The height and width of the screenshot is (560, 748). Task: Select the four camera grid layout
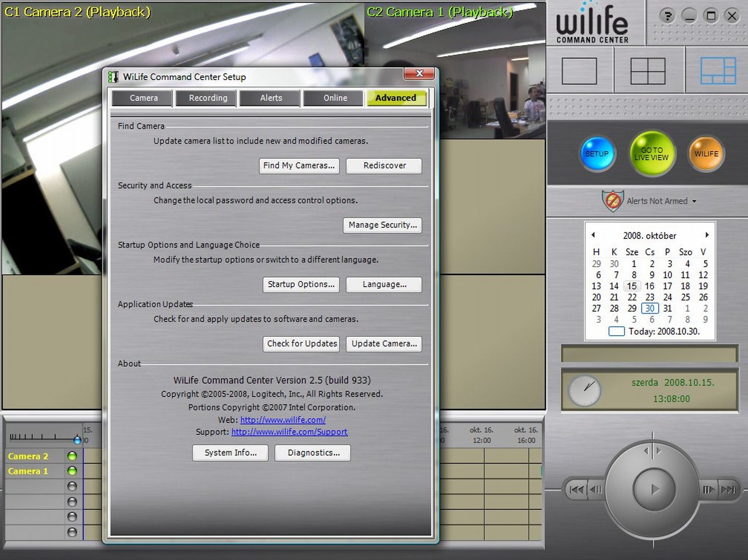pyautogui.click(x=648, y=71)
